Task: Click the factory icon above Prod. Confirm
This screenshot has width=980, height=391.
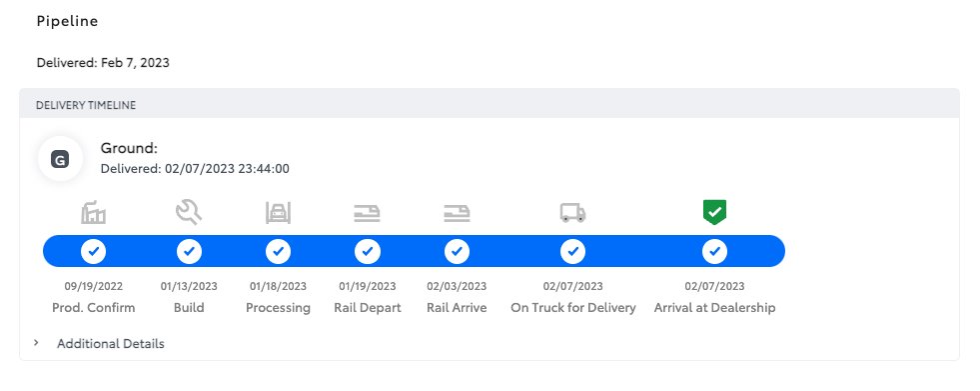Action: click(x=93, y=212)
